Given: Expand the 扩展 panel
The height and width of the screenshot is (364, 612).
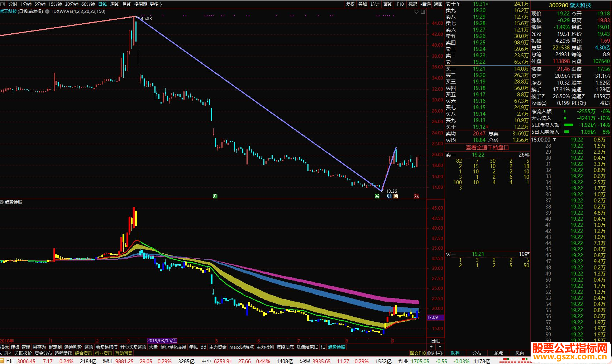Looking at the screenshot, I should point(6,353).
